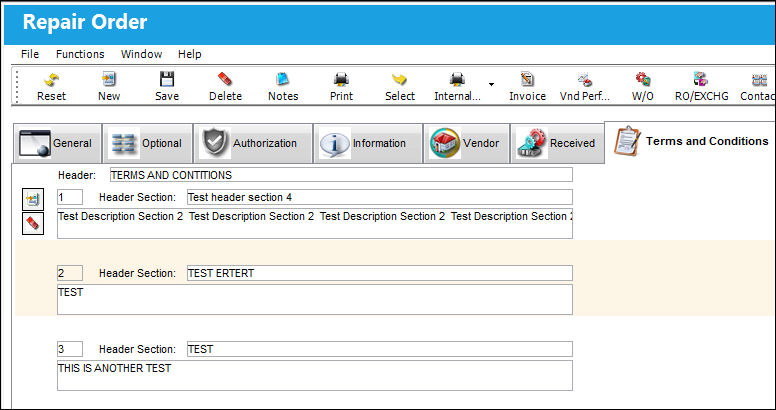The width and height of the screenshot is (776, 410).
Task: Click the 'THIS IS ANOTHER TEST' description box
Action: pyautogui.click(x=315, y=375)
